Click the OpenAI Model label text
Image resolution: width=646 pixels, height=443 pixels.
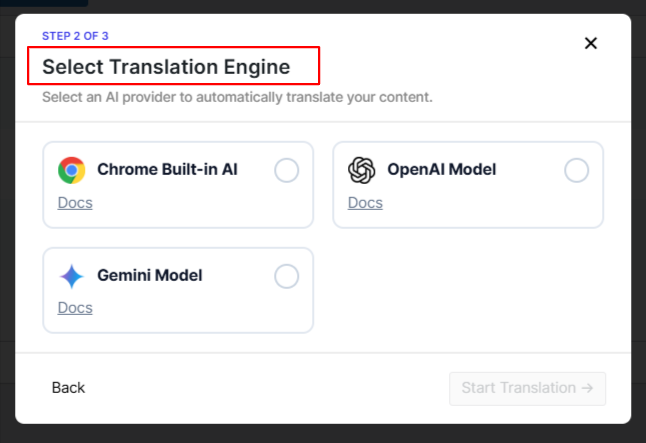coord(441,170)
